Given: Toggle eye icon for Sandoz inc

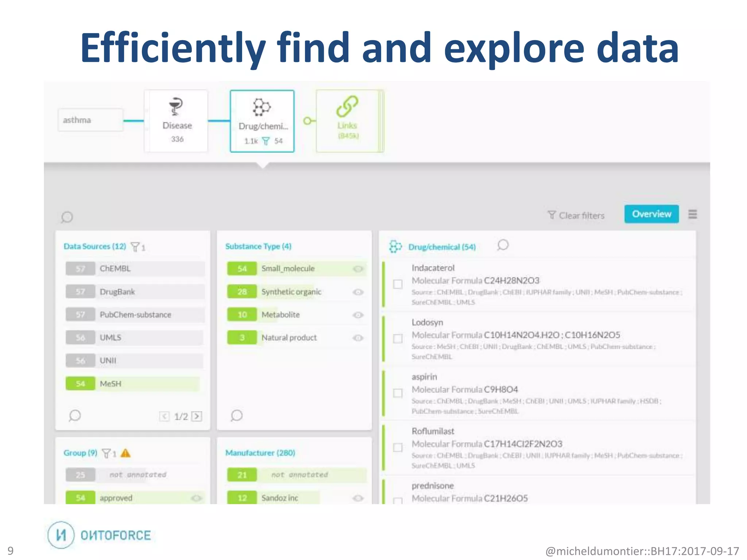Looking at the screenshot, I should [358, 498].
